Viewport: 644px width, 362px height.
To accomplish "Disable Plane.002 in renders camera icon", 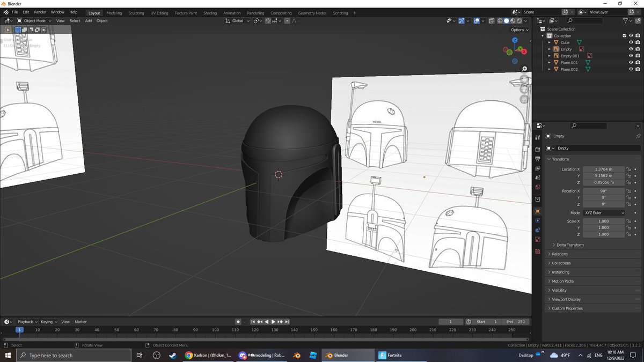I will (x=638, y=69).
